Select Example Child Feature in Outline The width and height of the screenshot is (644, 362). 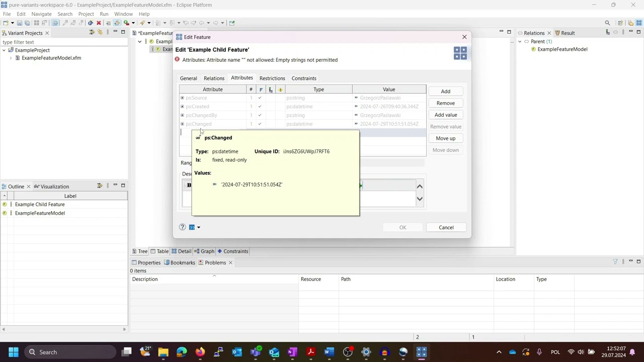pyautogui.click(x=40, y=205)
